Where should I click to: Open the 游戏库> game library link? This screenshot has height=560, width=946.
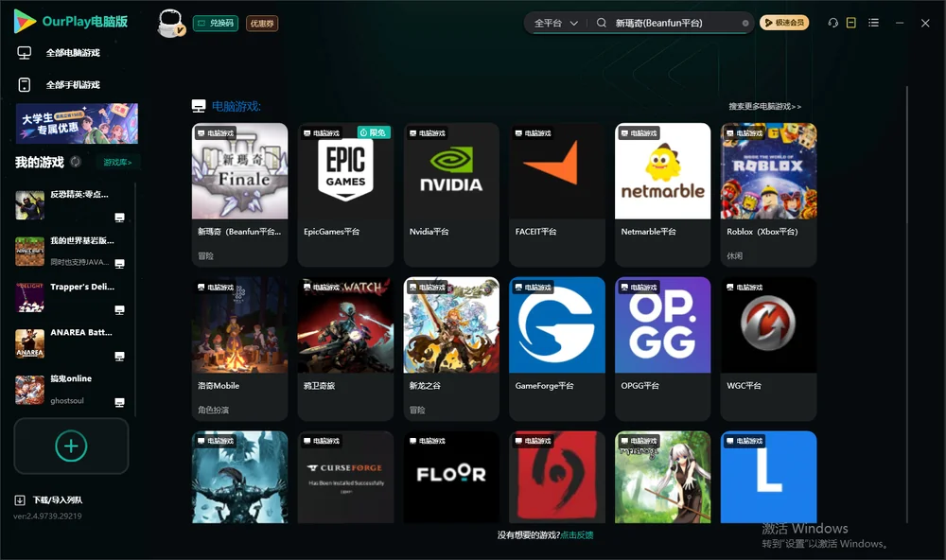(x=117, y=163)
